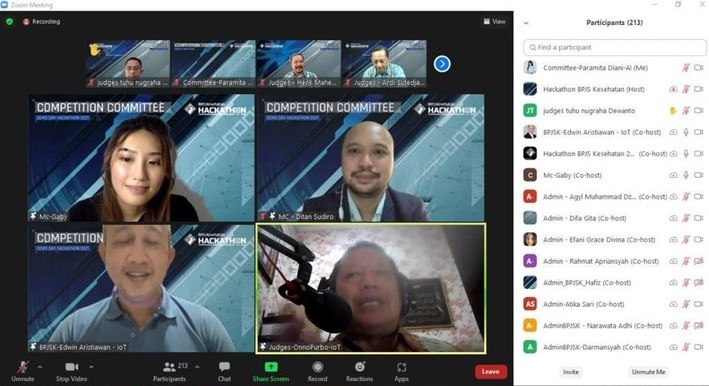709x386 pixels.
Task: Show next page of video thumbnails
Action: tap(442, 64)
